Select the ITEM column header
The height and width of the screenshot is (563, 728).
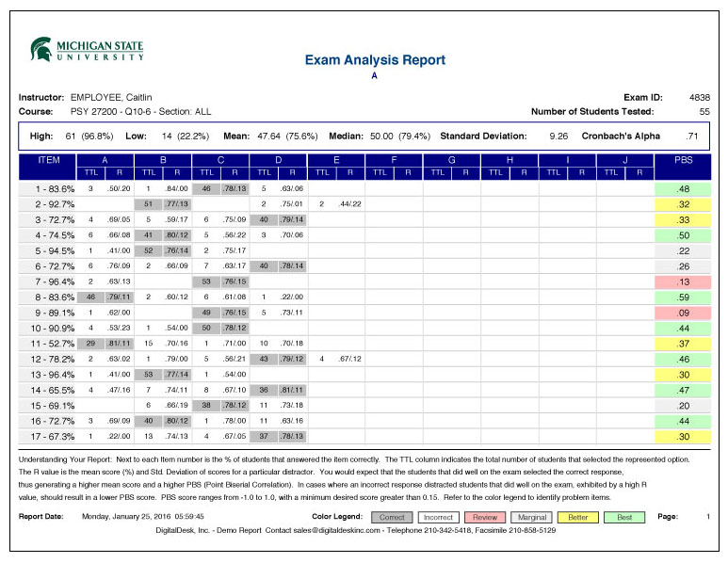point(47,161)
